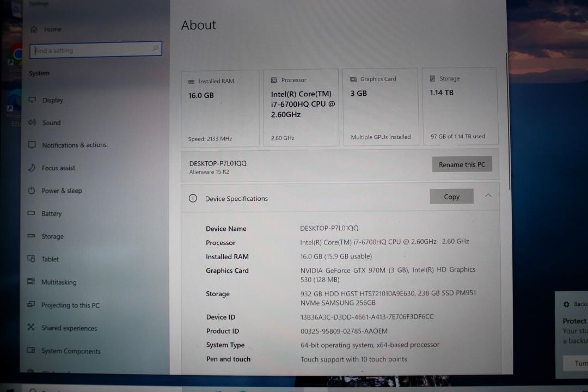Click the backup notification gear icon

[x=566, y=304]
